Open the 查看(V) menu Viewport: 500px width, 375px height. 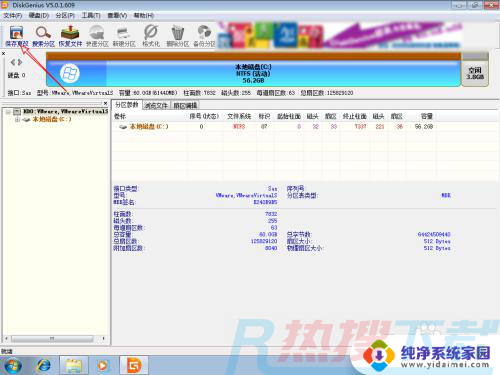(x=117, y=15)
